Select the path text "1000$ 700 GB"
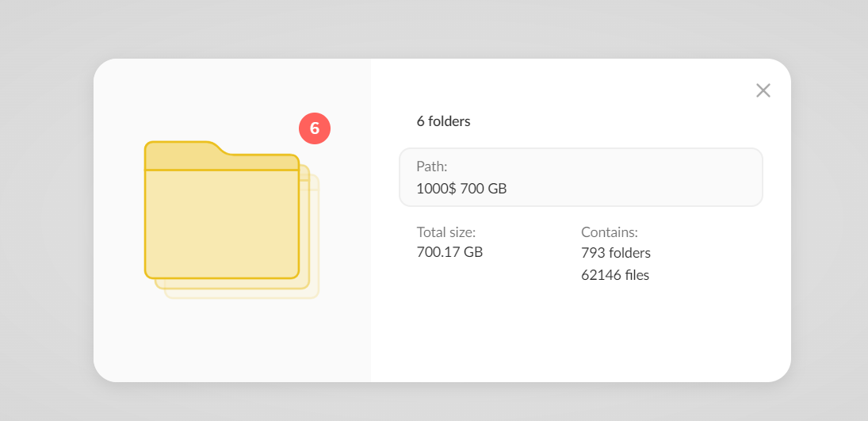Screen dimensions: 868x421 click(461, 189)
